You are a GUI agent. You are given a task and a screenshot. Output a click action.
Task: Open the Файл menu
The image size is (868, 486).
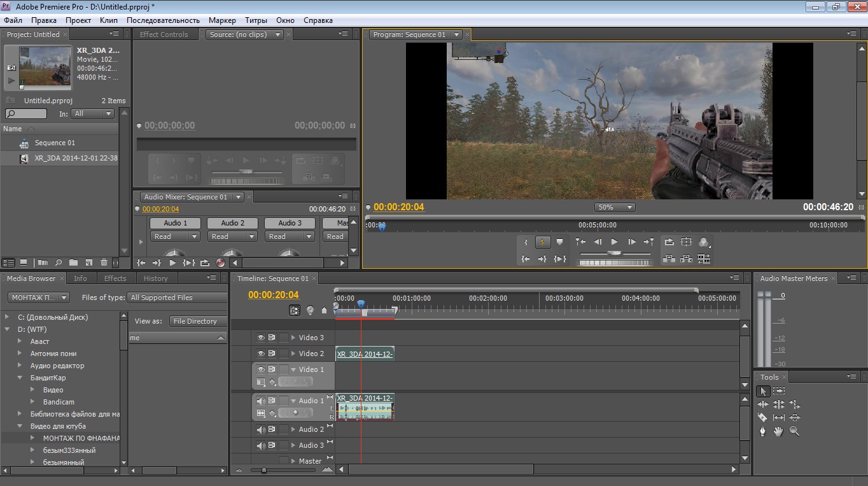tap(13, 20)
